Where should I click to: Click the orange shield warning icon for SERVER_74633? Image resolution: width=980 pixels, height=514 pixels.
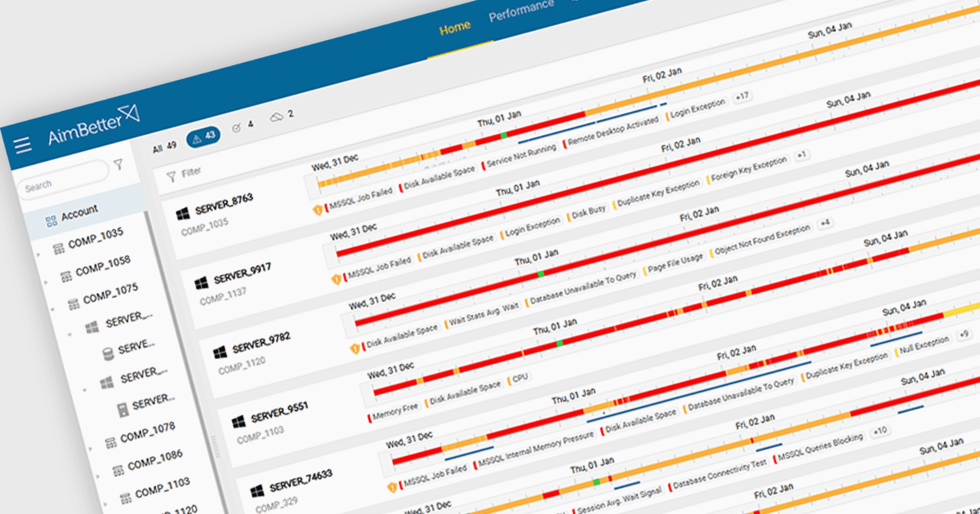[393, 487]
